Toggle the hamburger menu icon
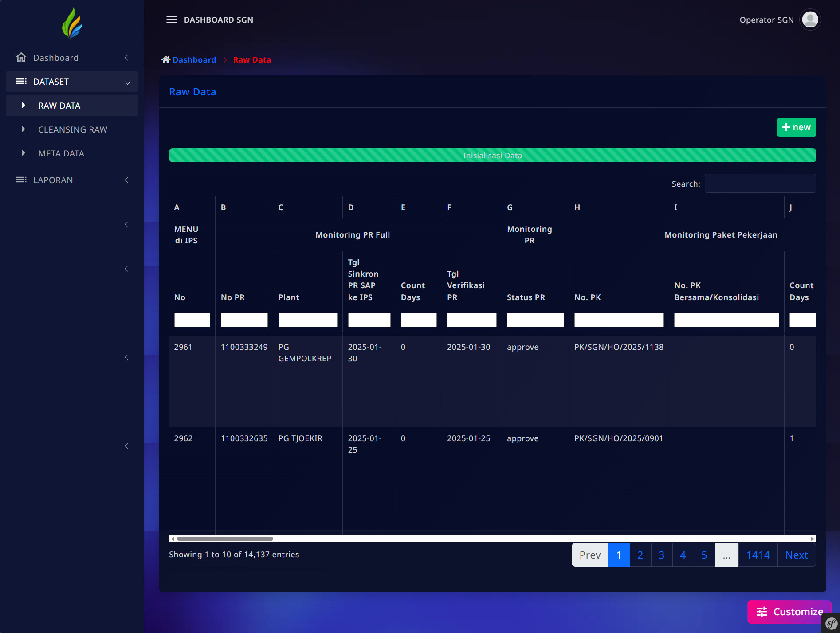Image resolution: width=840 pixels, height=633 pixels. point(172,20)
